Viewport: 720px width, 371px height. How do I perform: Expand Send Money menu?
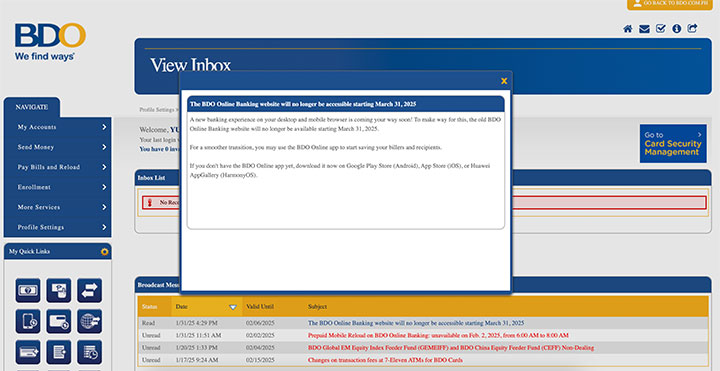tap(57, 147)
